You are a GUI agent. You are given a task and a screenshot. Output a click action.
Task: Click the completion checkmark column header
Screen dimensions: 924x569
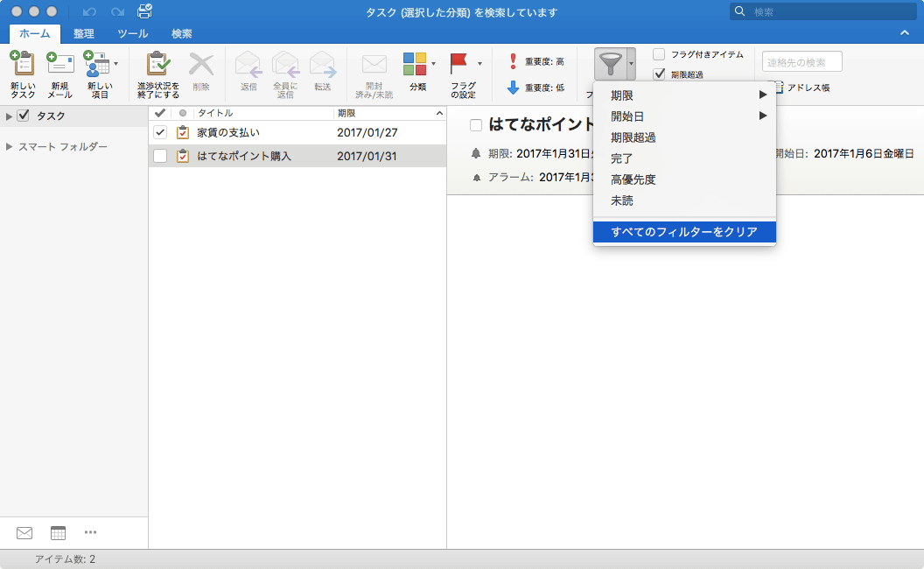[160, 113]
